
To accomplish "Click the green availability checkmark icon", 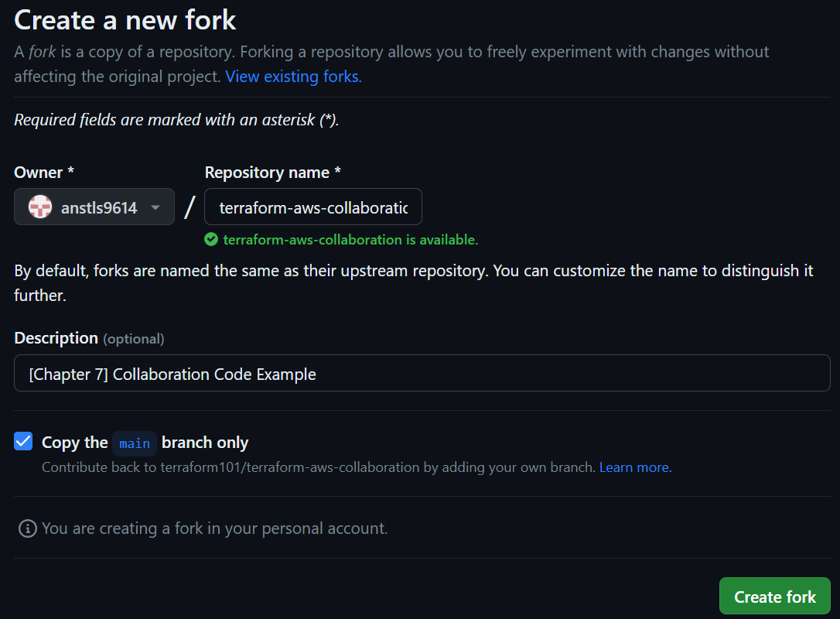I will (211, 240).
